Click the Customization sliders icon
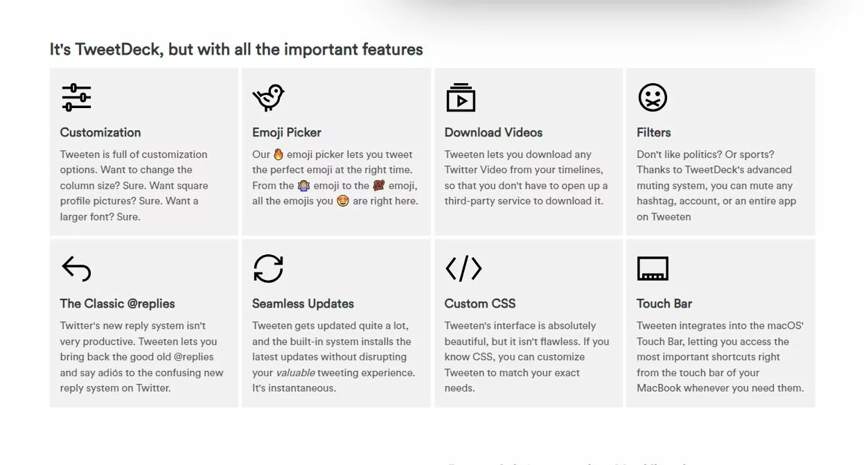Screen dimensions: 868x465 [76, 98]
